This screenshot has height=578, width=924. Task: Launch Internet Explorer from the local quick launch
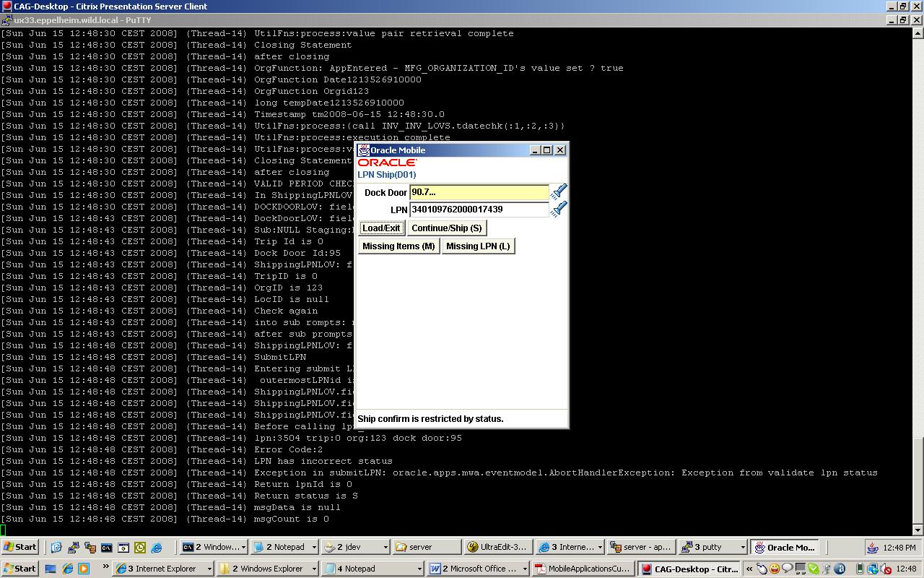[67, 569]
